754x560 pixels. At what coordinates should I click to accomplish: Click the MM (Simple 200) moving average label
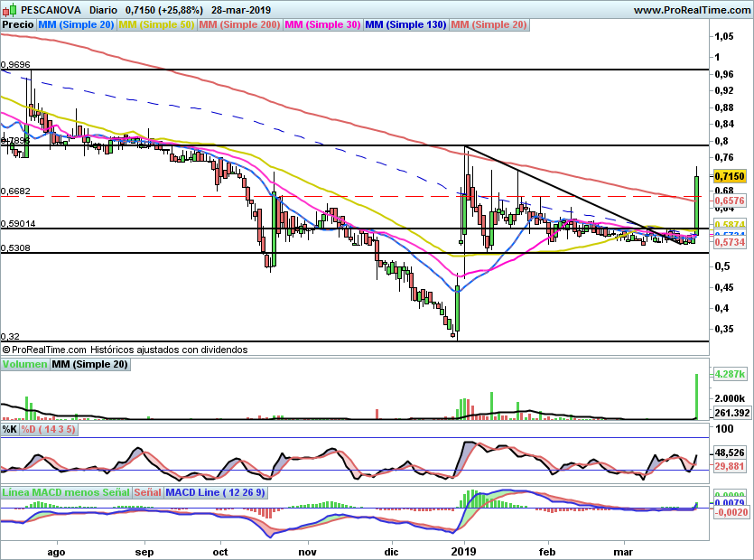click(x=239, y=25)
